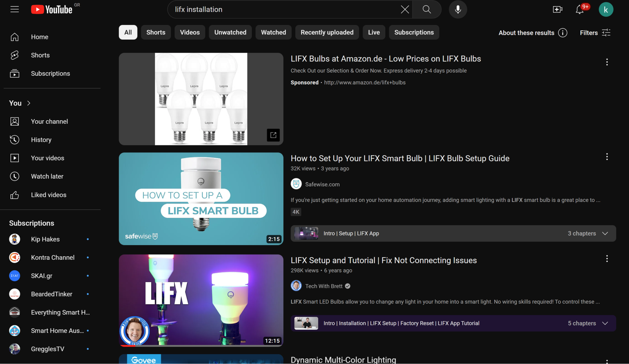Expand the 3 chapters section

(605, 233)
